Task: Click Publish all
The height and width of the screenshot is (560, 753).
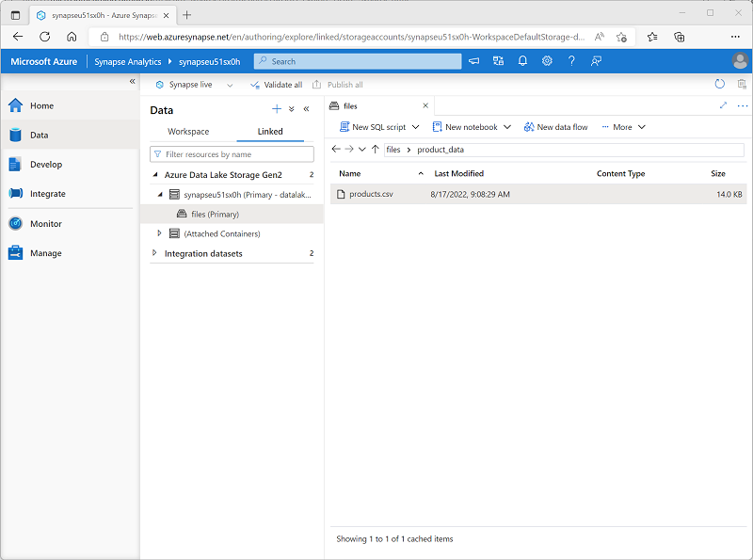Action: click(x=338, y=85)
